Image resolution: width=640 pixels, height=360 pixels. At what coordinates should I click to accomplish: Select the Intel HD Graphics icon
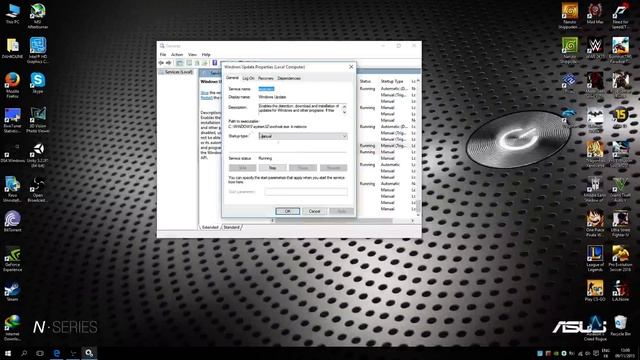click(38, 50)
